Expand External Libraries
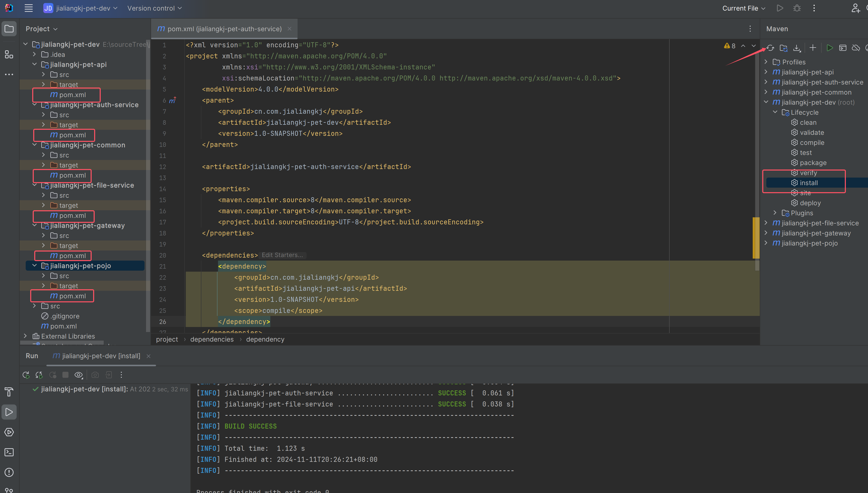This screenshot has height=493, width=868. pos(25,336)
